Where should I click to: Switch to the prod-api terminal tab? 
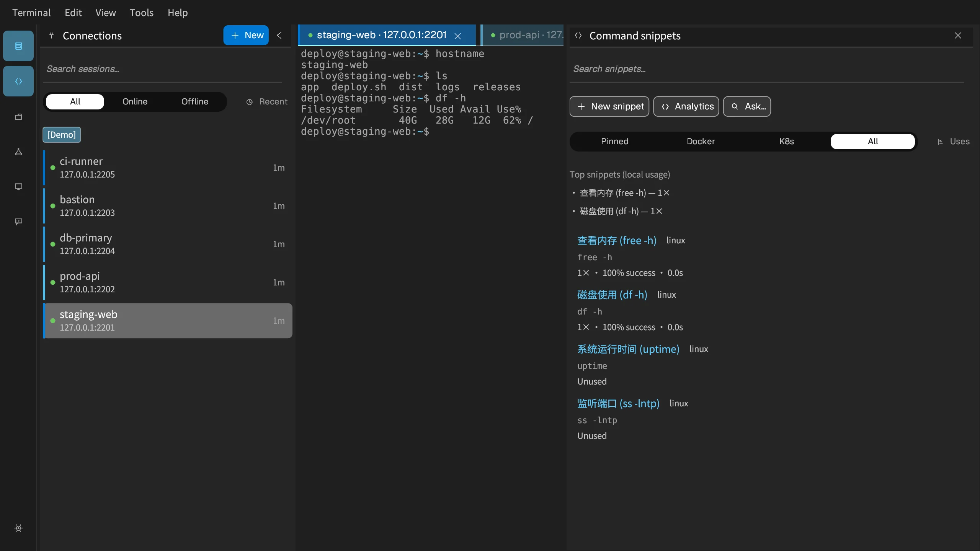click(523, 35)
